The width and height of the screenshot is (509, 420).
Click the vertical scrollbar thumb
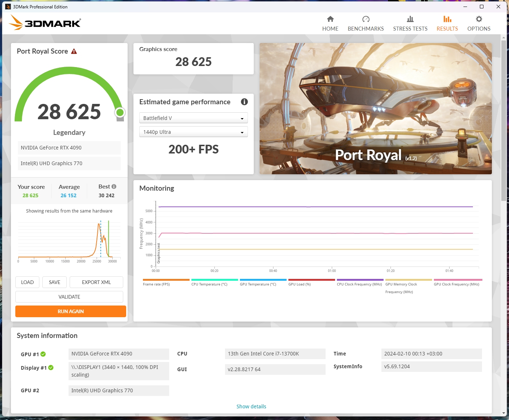504,120
